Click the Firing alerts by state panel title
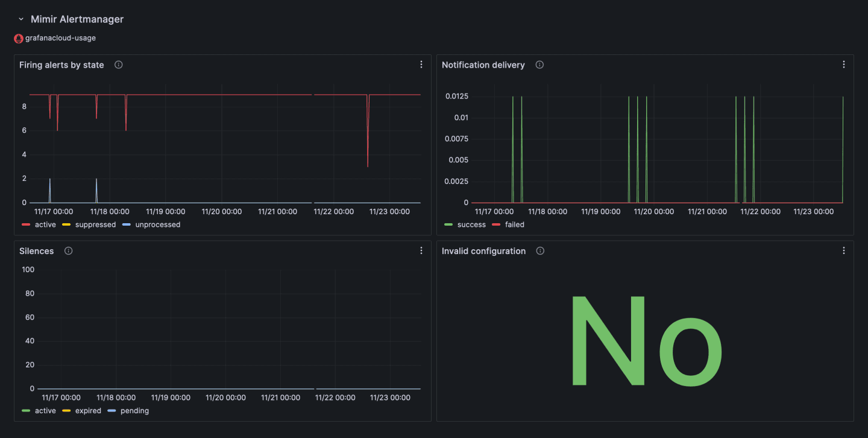868x438 pixels. pyautogui.click(x=61, y=65)
